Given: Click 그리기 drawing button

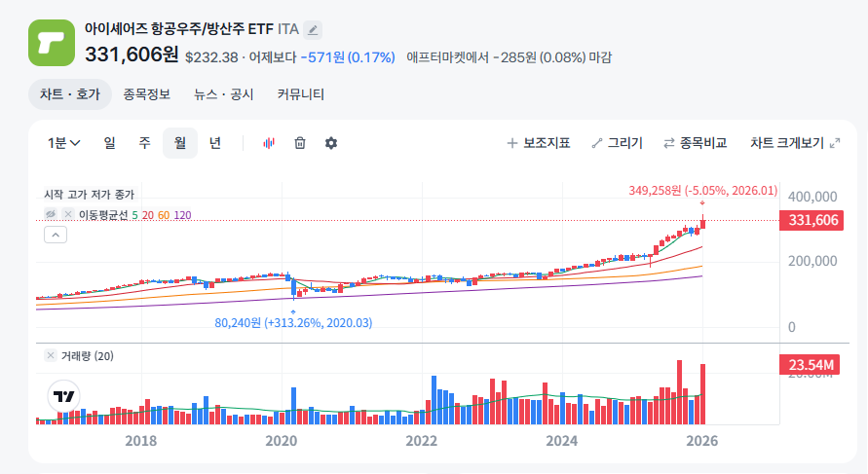Looking at the screenshot, I should pos(617,143).
